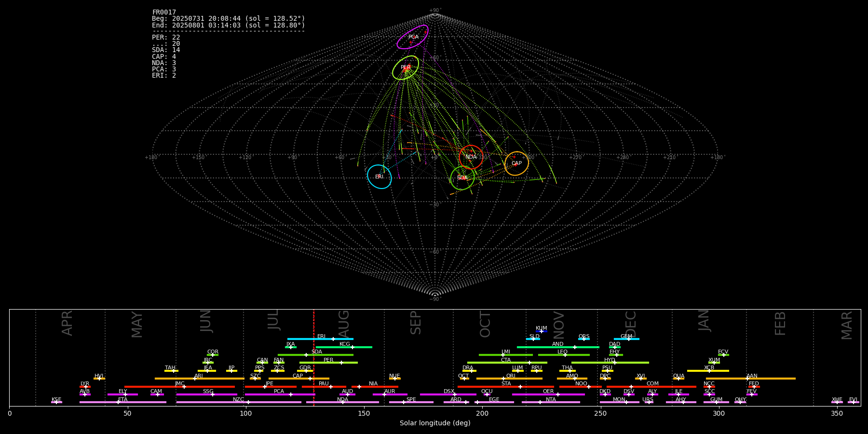
Task: Click the green COR shower bar
Action: (213, 355)
